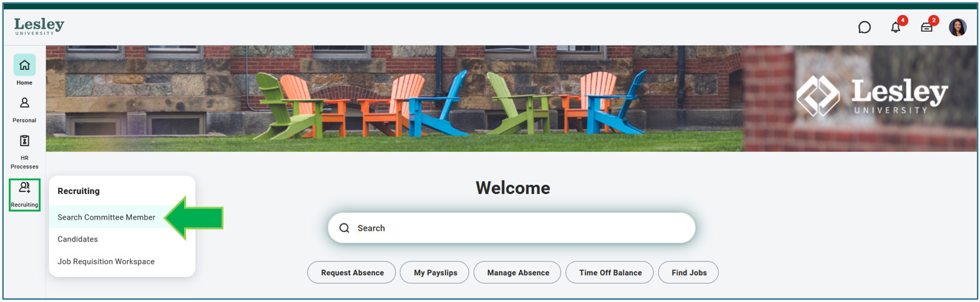Open the inbox tray icon
The width and height of the screenshot is (980, 302).
click(x=927, y=27)
